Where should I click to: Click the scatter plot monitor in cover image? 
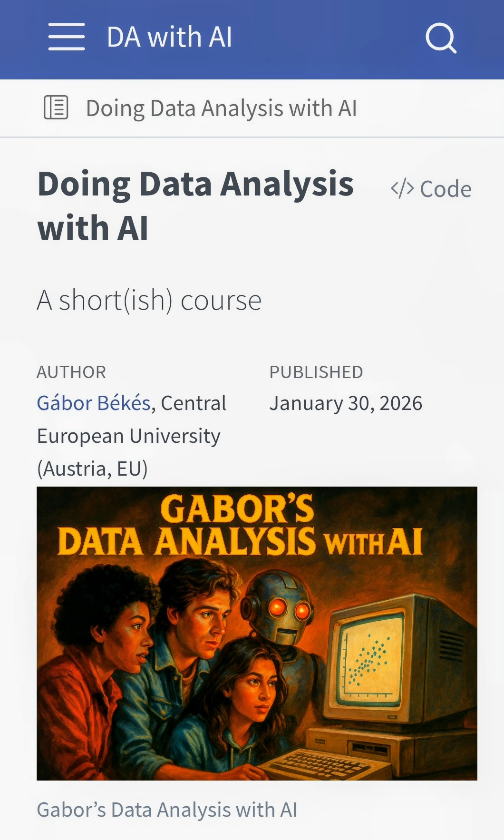[368, 661]
